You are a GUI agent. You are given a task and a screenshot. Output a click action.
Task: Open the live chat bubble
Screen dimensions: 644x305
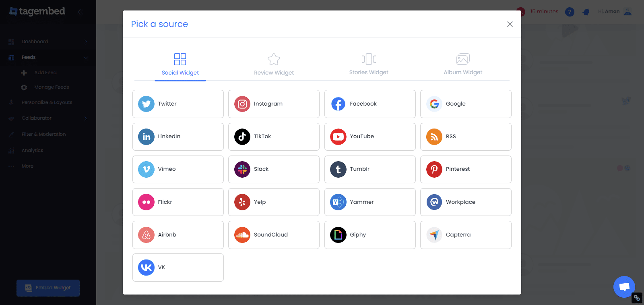624,287
